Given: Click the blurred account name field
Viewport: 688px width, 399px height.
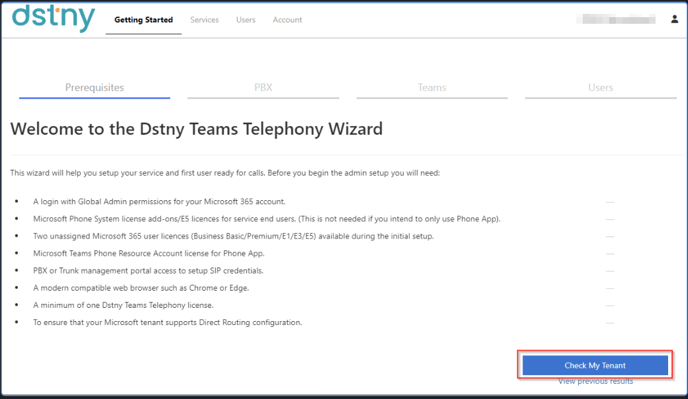Looking at the screenshot, I should click(616, 19).
